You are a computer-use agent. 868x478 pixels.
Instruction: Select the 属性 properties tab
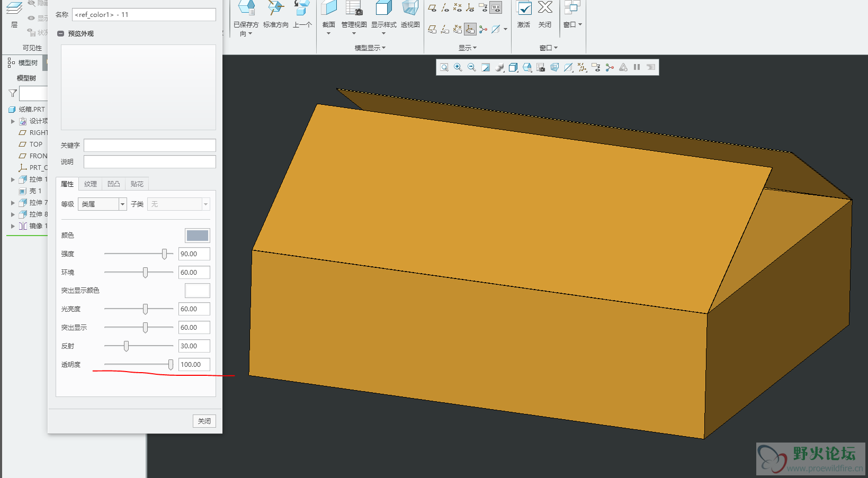pyautogui.click(x=67, y=184)
